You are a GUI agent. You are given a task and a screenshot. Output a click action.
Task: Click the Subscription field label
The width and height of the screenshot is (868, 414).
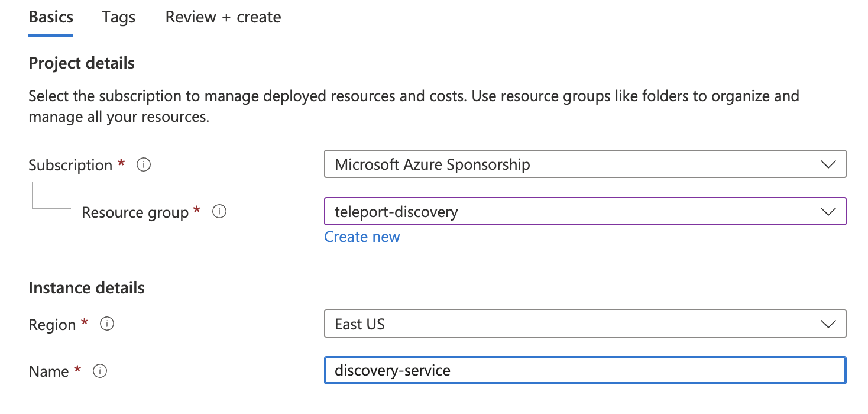(70, 165)
